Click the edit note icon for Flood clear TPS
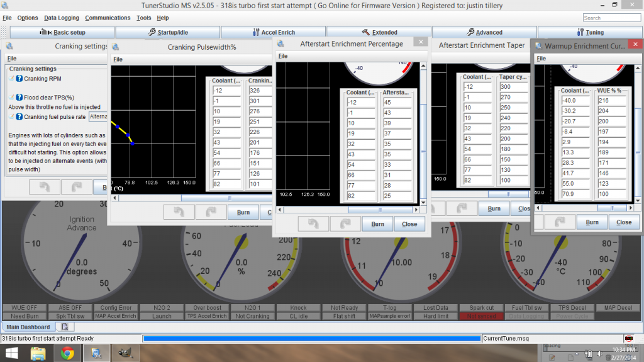Image resolution: width=644 pixels, height=362 pixels. [x=11, y=97]
